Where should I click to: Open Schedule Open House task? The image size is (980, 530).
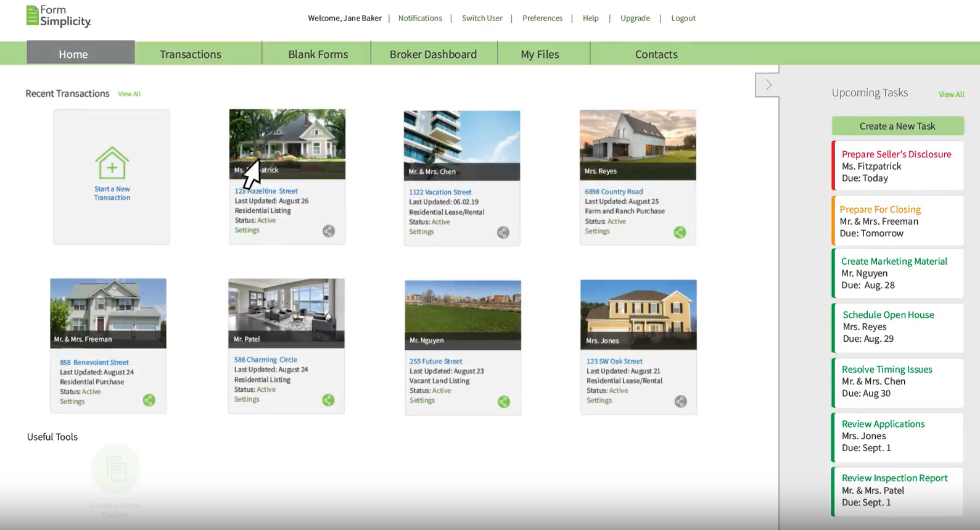(897, 327)
